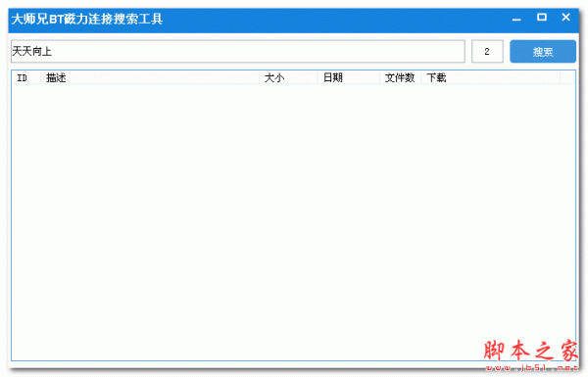This screenshot has width=588, height=377.
Task: Click the 描述 column header
Action: [x=150, y=77]
